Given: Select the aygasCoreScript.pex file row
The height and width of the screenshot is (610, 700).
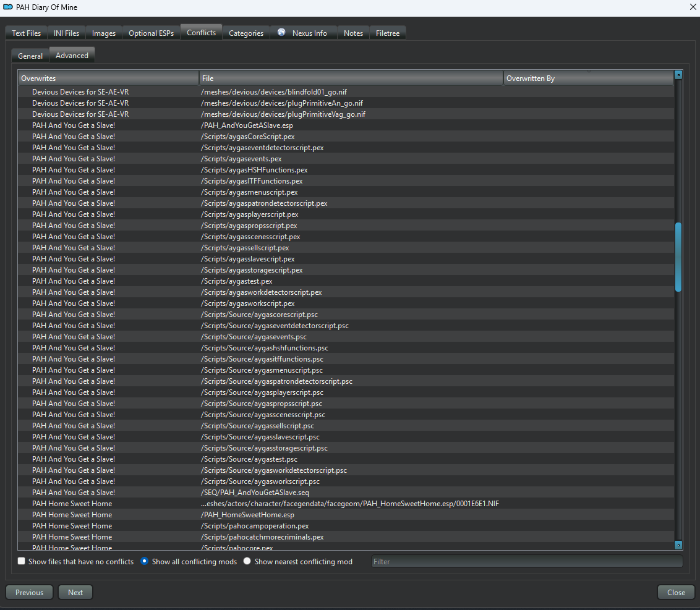Looking at the screenshot, I should tap(346, 137).
